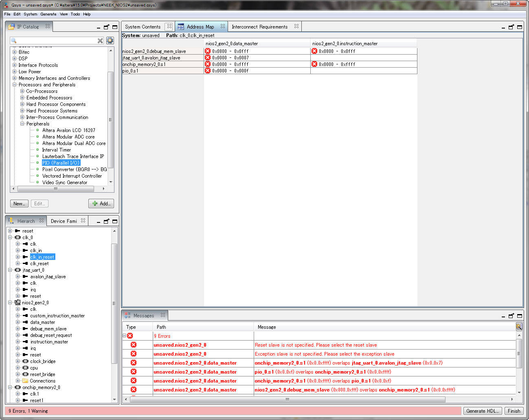Screen dimensions: 529x420
Task: Click the messages filter icon beside the Message column
Action: 519,326
